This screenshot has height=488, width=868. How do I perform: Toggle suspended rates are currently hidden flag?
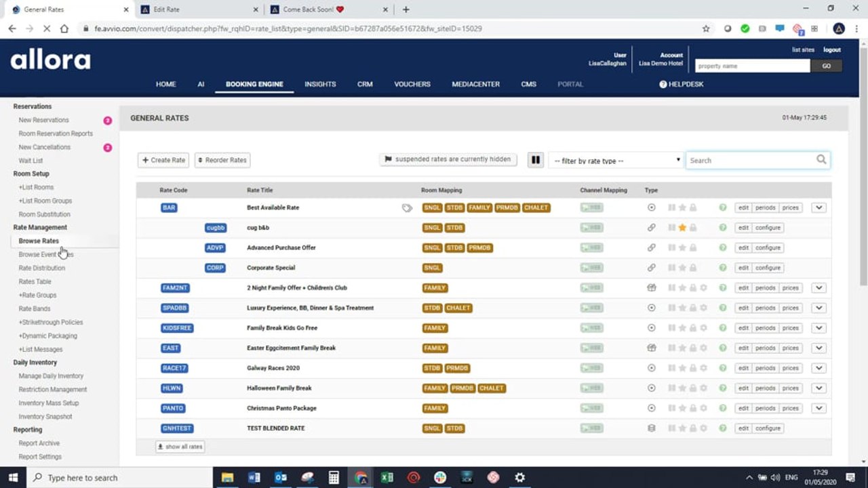(448, 159)
